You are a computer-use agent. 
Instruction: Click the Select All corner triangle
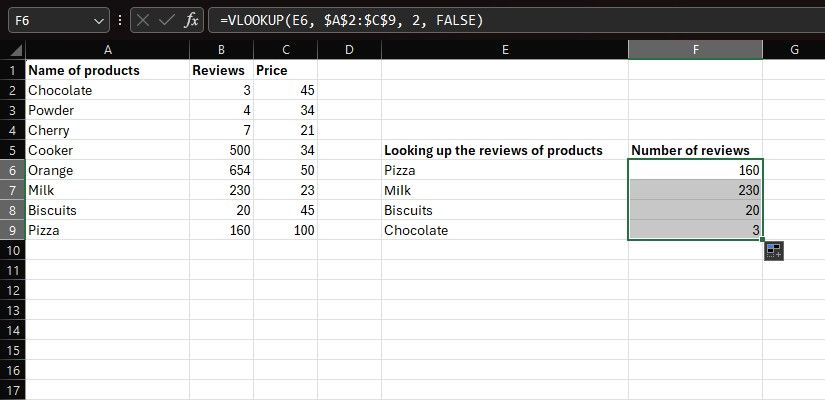[x=12, y=50]
